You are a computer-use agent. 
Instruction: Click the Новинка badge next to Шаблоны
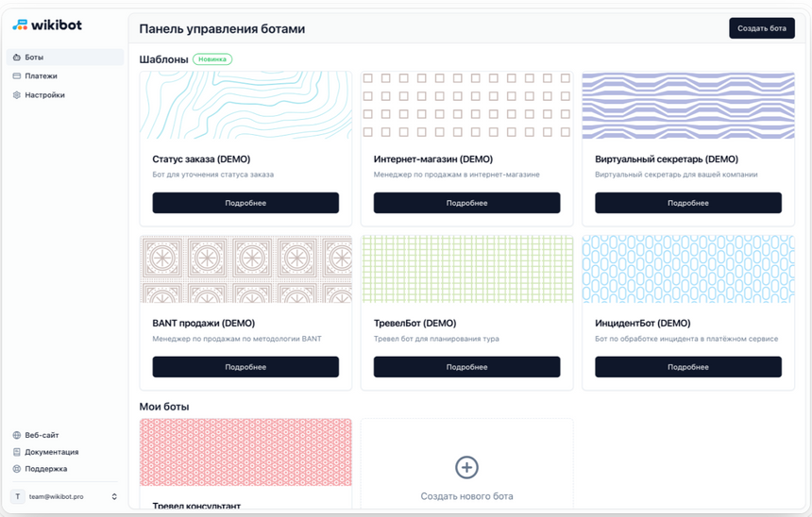pos(212,59)
